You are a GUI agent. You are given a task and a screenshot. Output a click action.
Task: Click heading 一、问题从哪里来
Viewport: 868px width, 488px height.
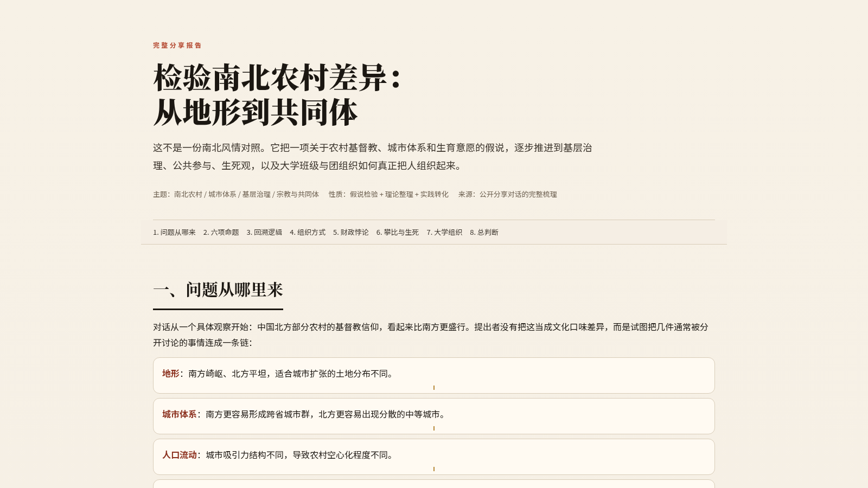(218, 290)
